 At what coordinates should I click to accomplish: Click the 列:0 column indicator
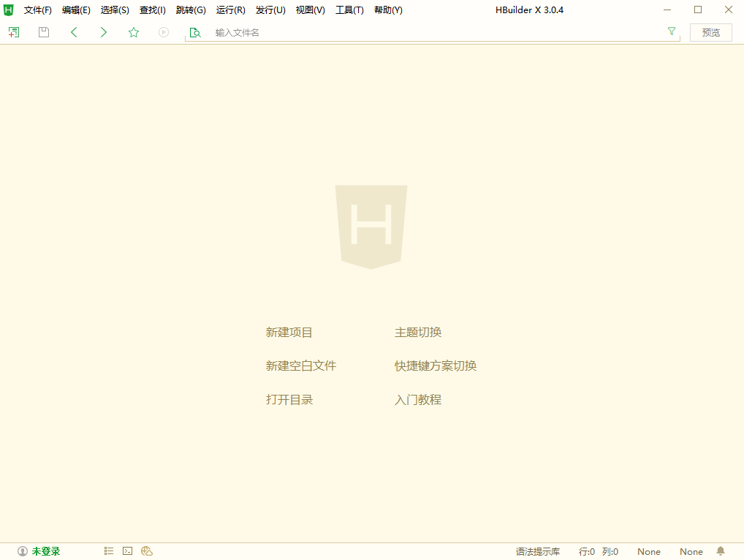pos(610,551)
